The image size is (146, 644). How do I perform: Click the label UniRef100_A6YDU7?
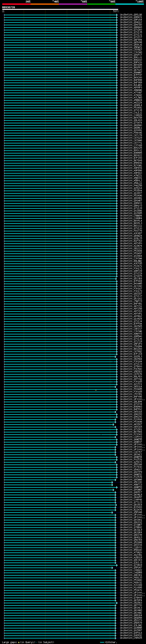pos(131,424)
